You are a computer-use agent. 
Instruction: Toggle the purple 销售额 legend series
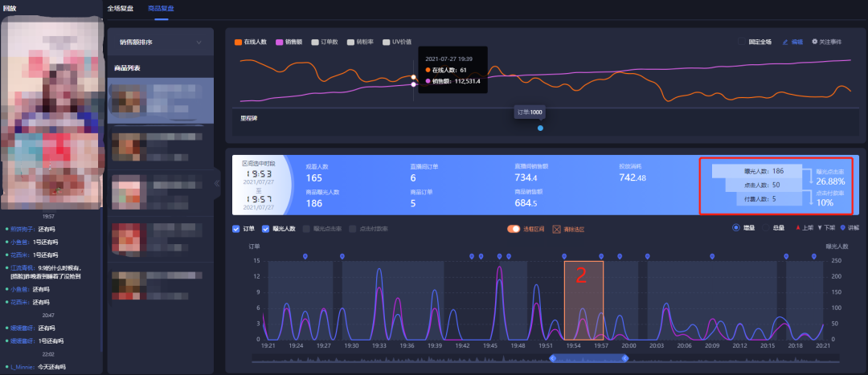click(280, 41)
